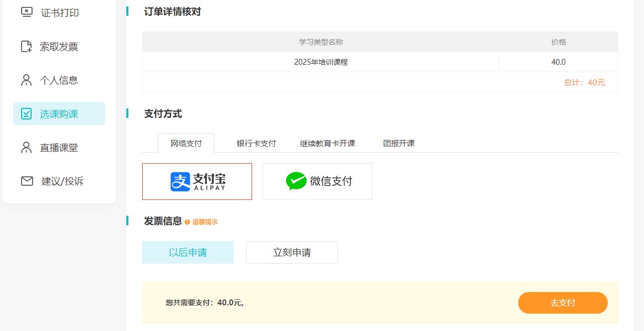Screen dimensions: 644x331
Task: Click the 价格 column header
Action: coord(558,42)
